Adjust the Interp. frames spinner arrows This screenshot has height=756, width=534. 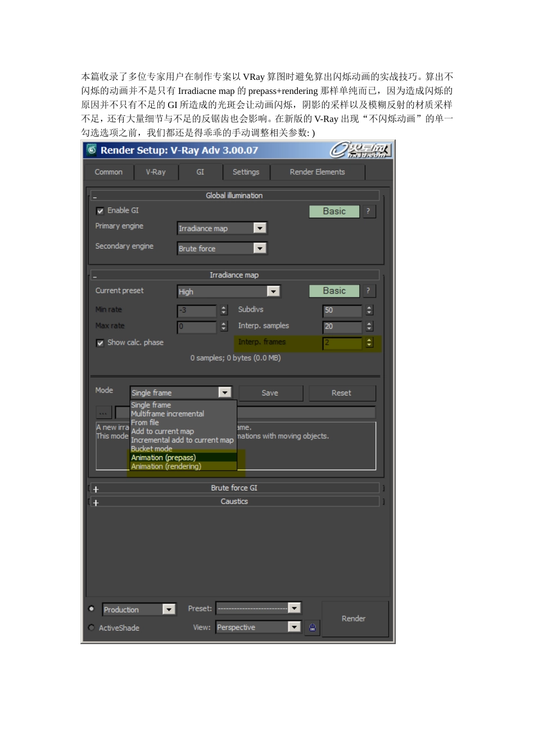(369, 343)
